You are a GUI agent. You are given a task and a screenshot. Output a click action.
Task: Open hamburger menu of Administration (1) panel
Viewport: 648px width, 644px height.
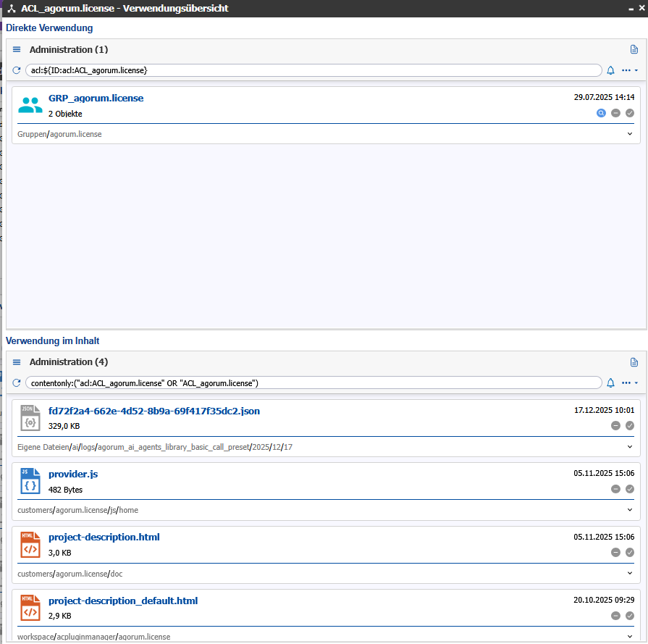click(17, 50)
